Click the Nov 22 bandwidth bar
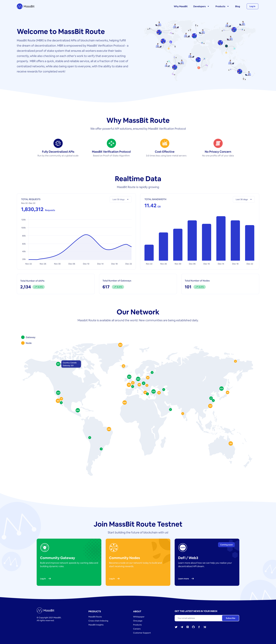The height and width of the screenshot is (644, 276). (x=149, y=253)
